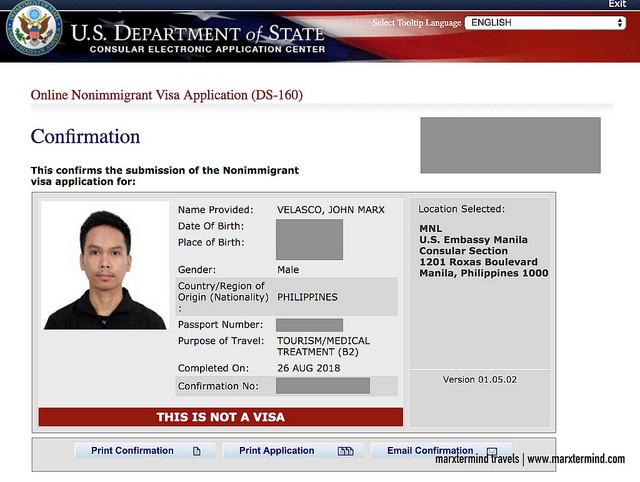Click the document icon on Print Confirmation
This screenshot has width=640, height=482.
(x=197, y=451)
